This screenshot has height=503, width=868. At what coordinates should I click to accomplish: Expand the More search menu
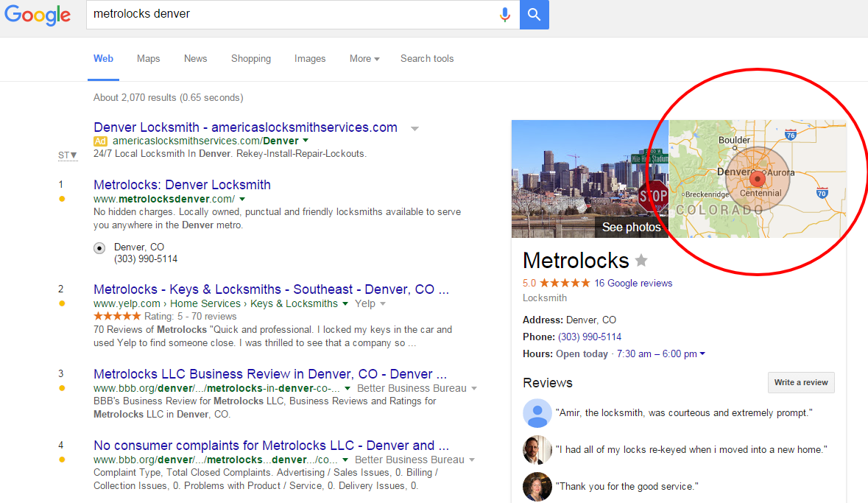click(364, 59)
